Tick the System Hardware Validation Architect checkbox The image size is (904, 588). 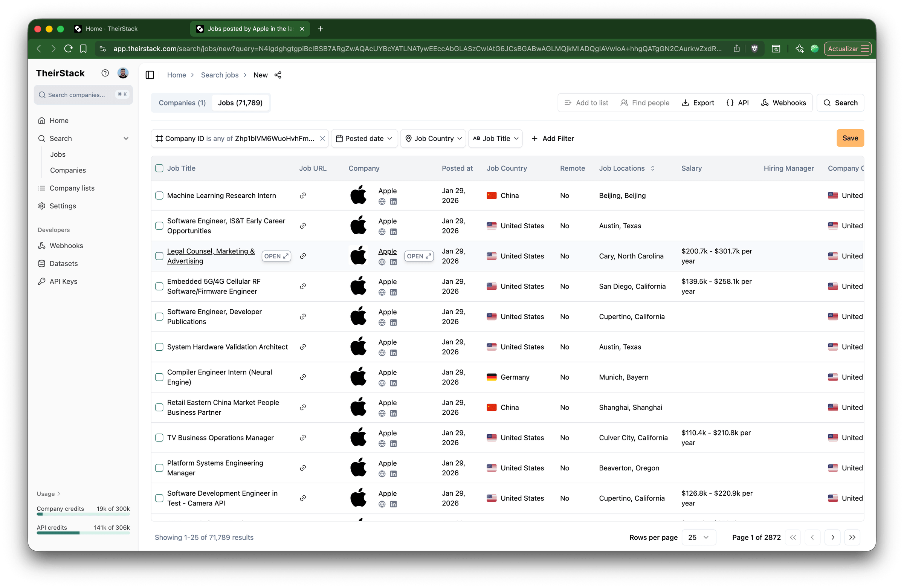point(160,347)
